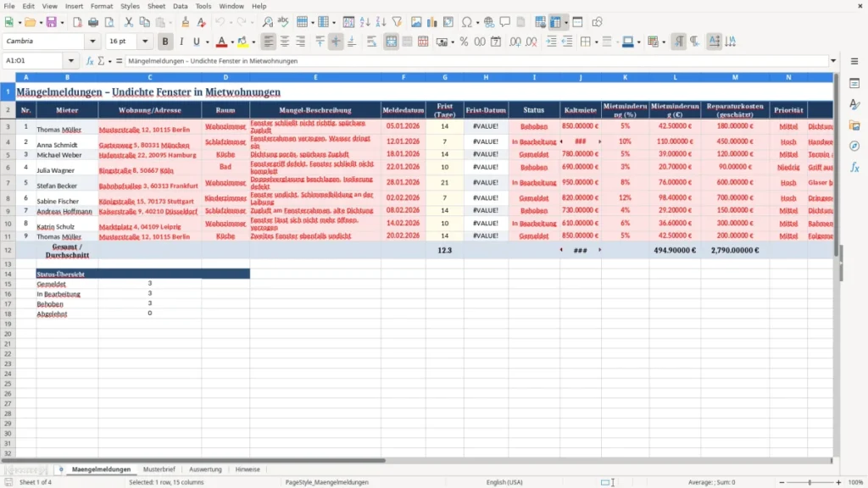Open the Function Wizard fx icon
The width and height of the screenshot is (868, 488).
coord(90,61)
